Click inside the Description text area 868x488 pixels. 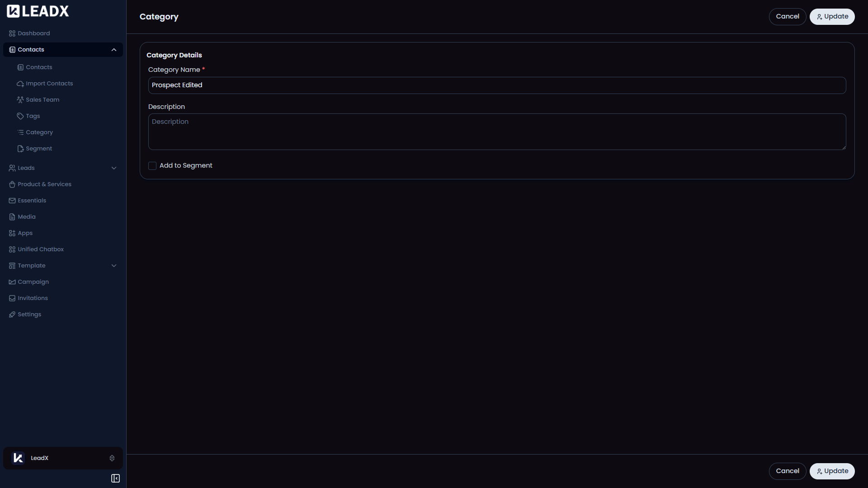497,131
